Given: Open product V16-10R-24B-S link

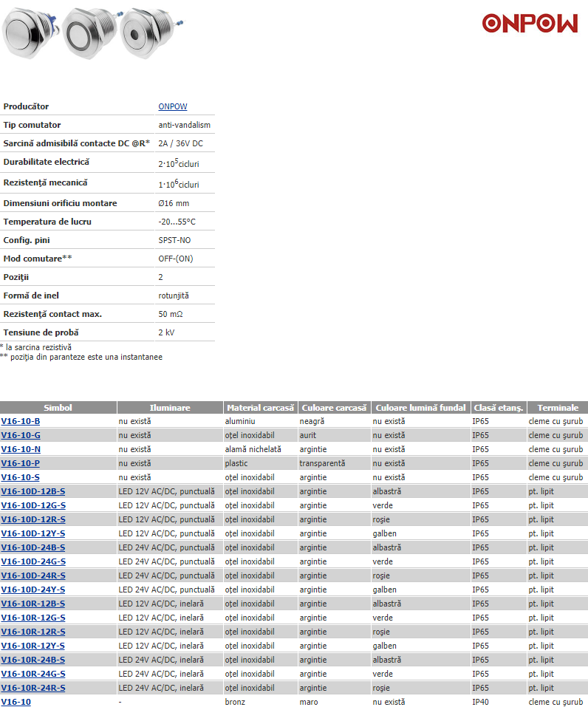Looking at the screenshot, I should tap(33, 660).
